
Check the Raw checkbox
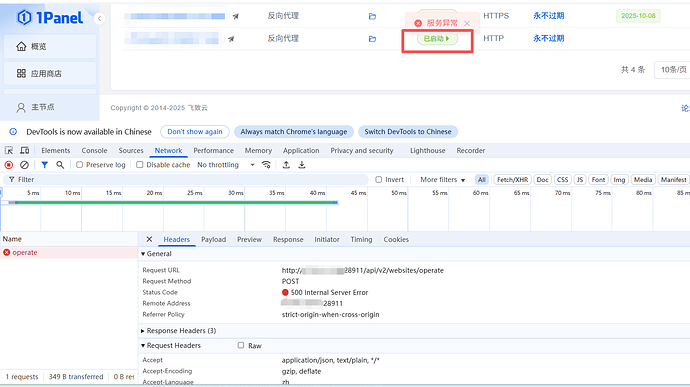tap(241, 346)
